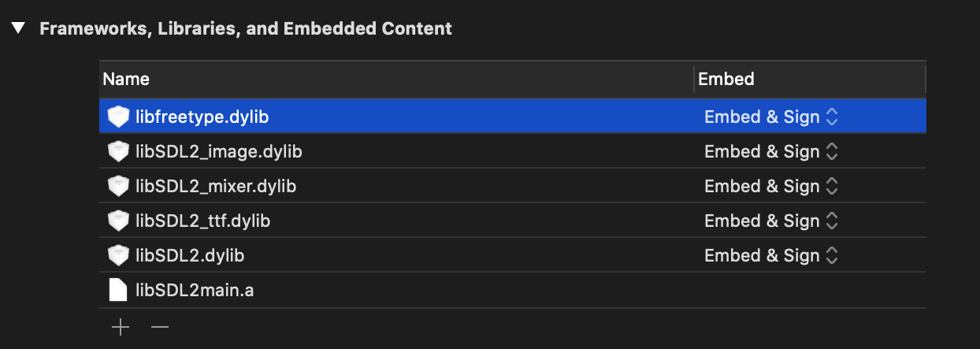Select the libSDL2main.a row
This screenshot has height=349, width=980.
click(x=513, y=291)
